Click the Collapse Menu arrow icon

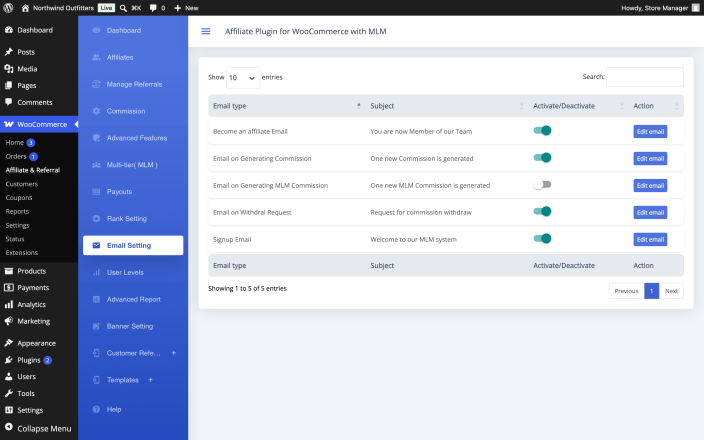tap(9, 427)
